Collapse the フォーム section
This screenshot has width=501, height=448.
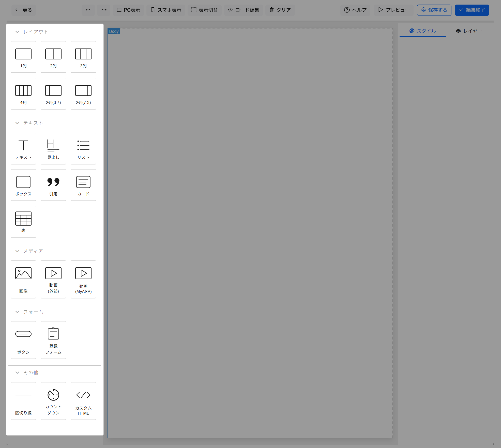(17, 312)
